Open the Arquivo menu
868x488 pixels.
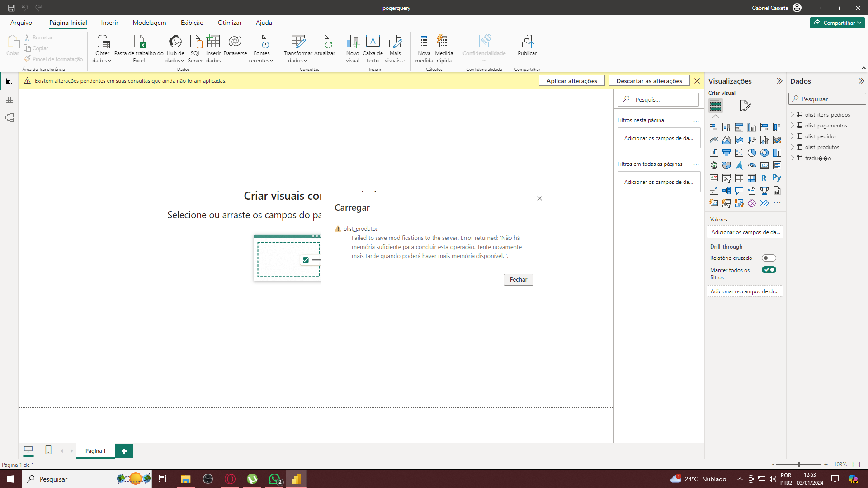point(21,23)
